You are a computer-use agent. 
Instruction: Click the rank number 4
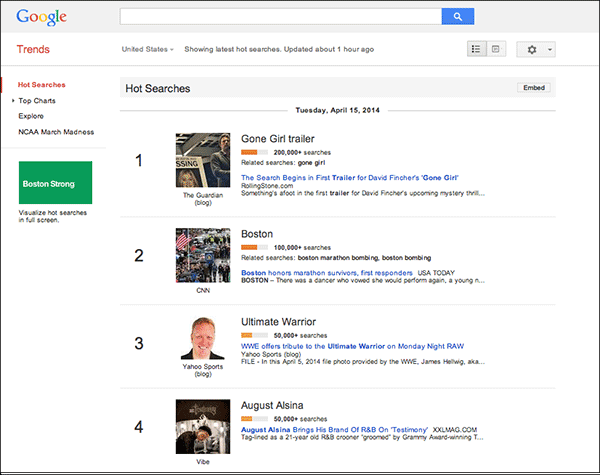point(139,427)
